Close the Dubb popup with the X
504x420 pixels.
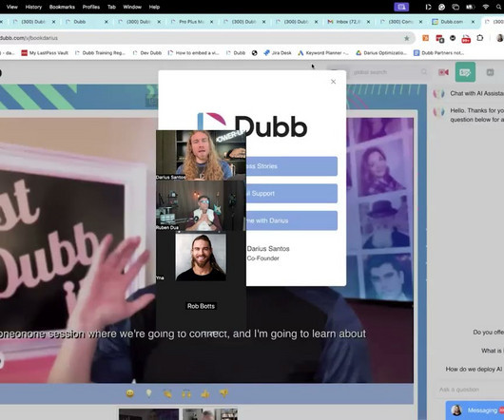[334, 82]
